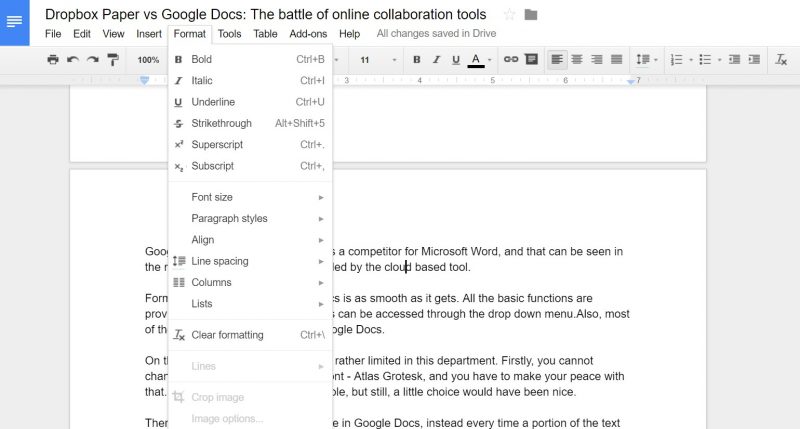Open the Add-ons menu

pos(308,34)
